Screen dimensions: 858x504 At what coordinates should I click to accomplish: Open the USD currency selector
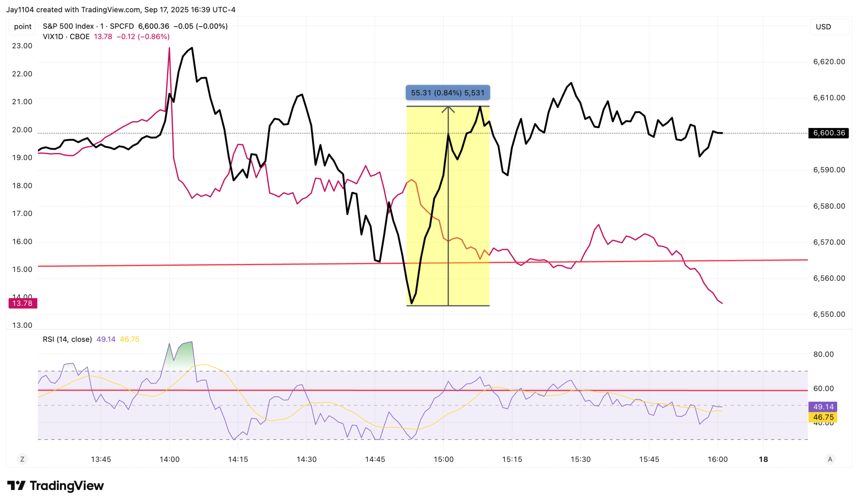point(830,26)
